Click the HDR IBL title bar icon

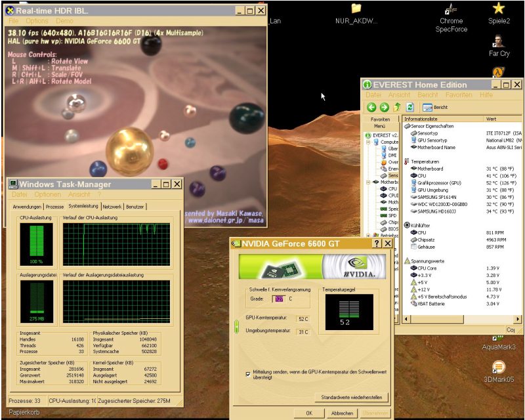10,10
